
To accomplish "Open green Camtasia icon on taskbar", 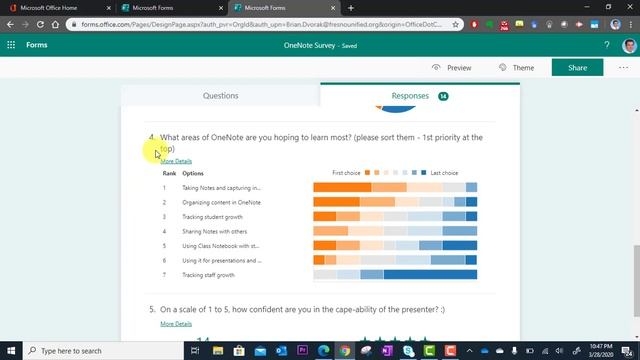I will click(429, 351).
